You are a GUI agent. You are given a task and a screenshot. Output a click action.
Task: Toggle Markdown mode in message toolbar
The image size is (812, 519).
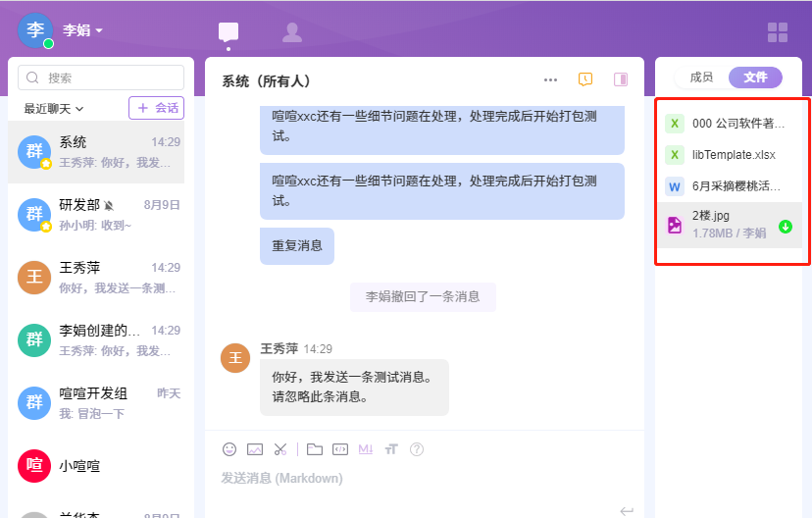[366, 449]
